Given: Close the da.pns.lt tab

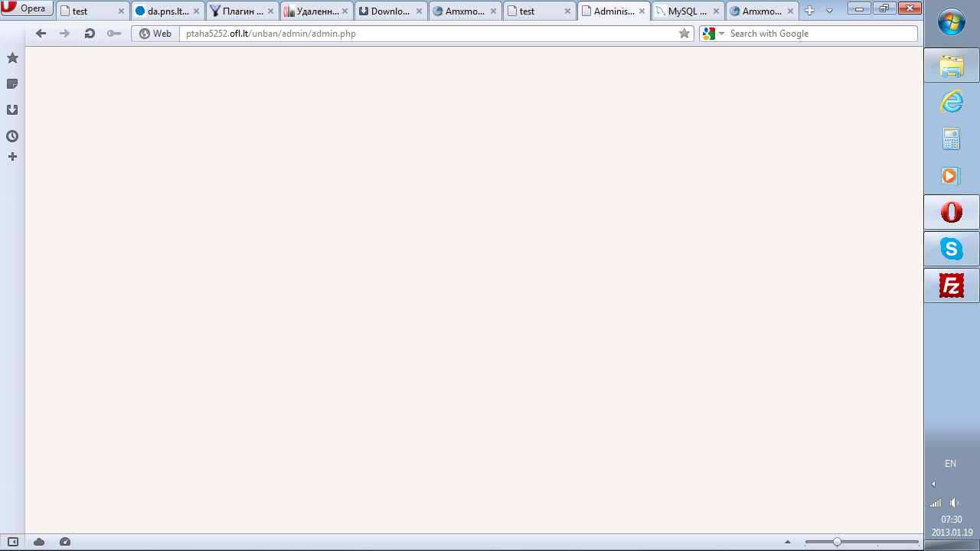Looking at the screenshot, I should point(195,11).
